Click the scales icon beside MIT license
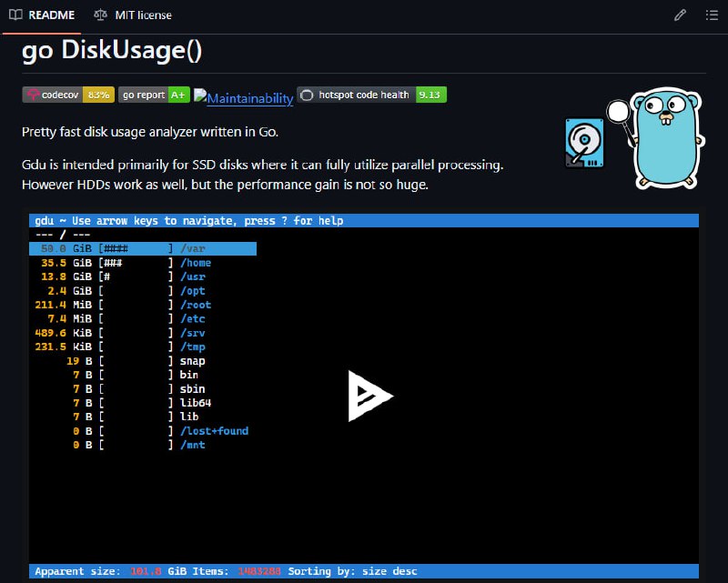Viewport: 728px width, 583px height. 99,15
